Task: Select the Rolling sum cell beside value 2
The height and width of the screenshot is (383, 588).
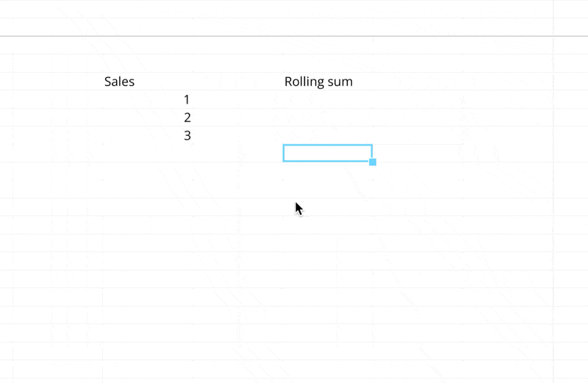Action: coord(327,118)
